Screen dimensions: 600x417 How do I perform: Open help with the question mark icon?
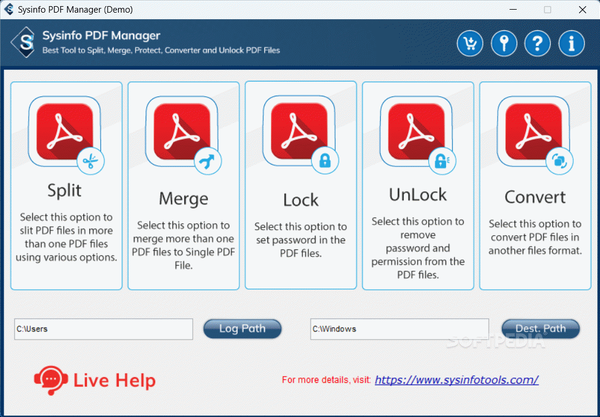pyautogui.click(x=538, y=44)
